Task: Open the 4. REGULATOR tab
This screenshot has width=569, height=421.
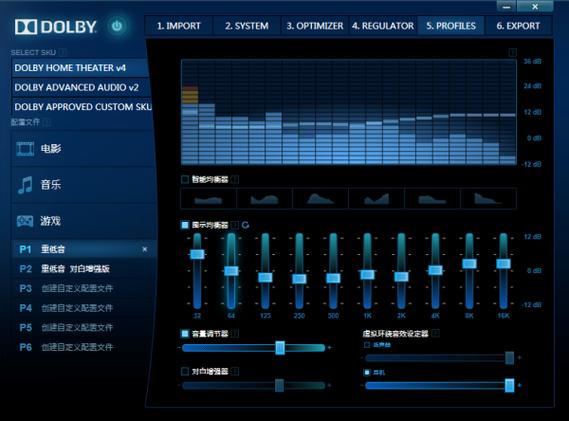Action: pos(383,26)
